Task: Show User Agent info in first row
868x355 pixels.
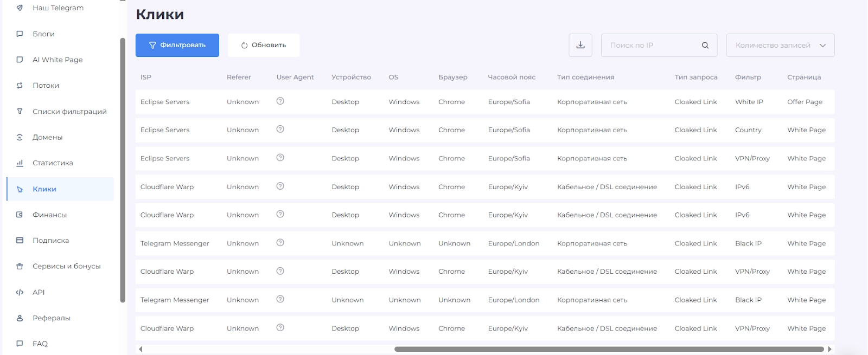Action: click(x=280, y=101)
